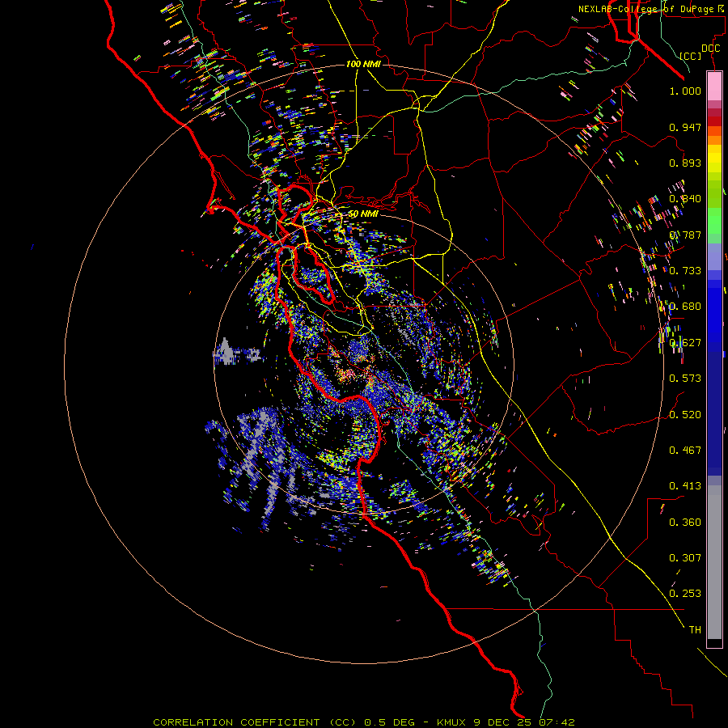Click the 0.893 legend value
The image size is (728, 728).
coord(685,163)
